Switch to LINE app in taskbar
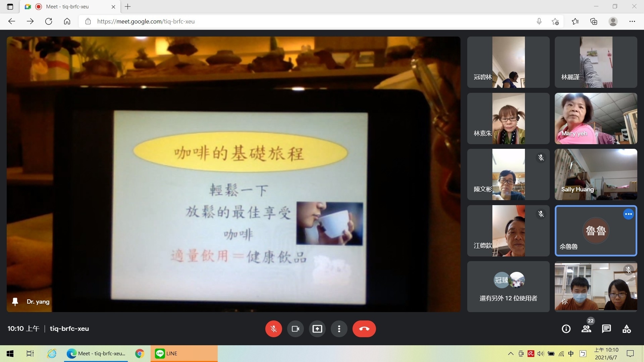The width and height of the screenshot is (644, 362). 184,354
